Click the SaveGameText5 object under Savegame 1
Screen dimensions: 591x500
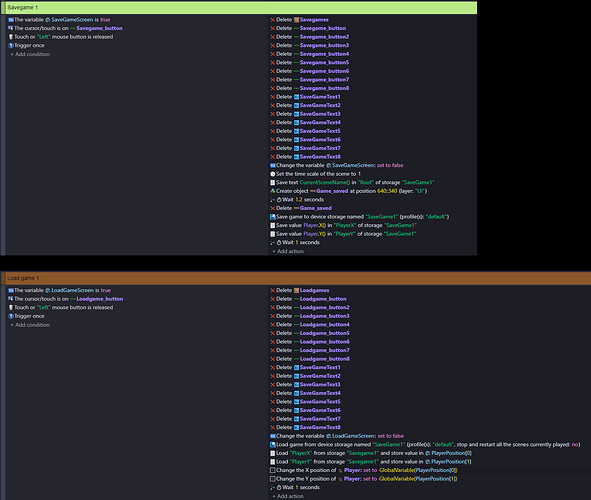(320, 131)
